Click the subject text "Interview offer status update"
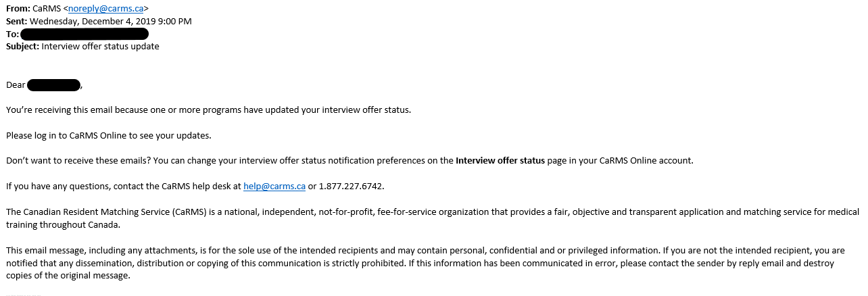This screenshot has height=296, width=868. coord(101,47)
